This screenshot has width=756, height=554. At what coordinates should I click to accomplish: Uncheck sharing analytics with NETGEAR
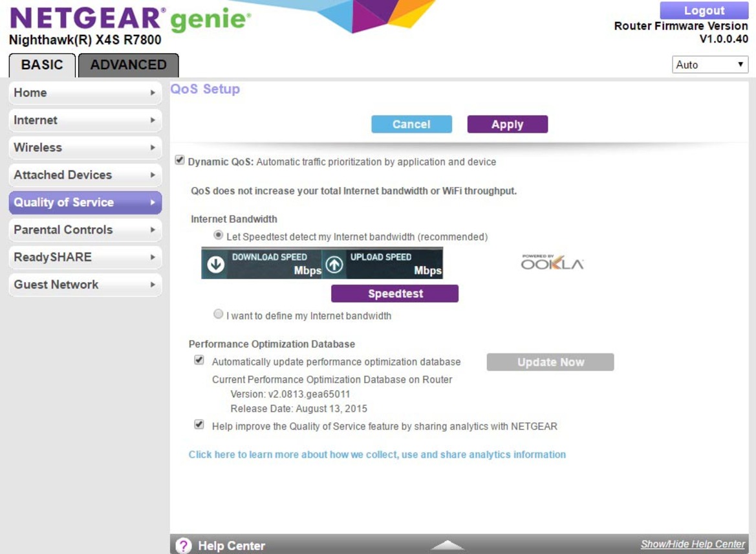[x=199, y=425]
